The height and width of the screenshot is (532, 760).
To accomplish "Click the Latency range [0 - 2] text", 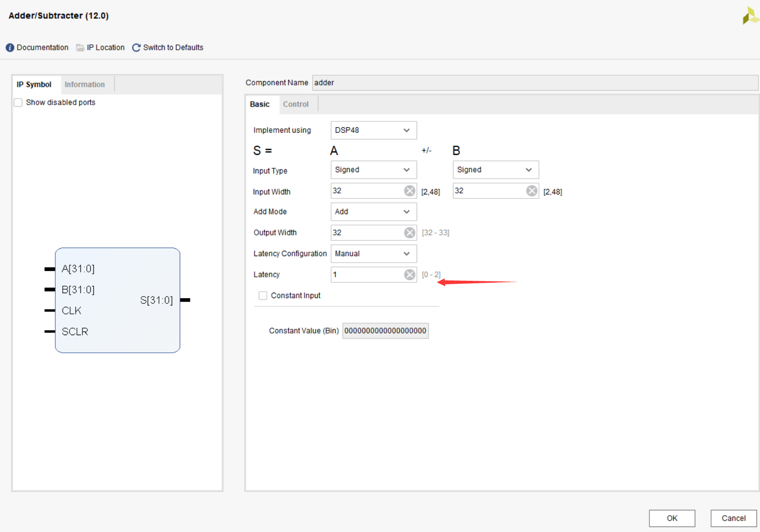I will click(431, 275).
